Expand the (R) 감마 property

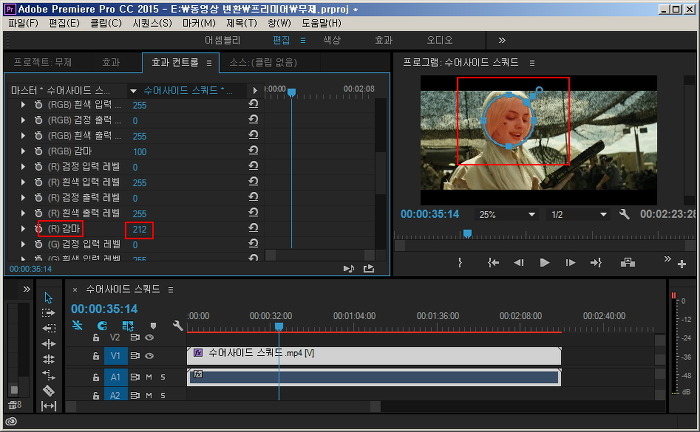pos(23,229)
